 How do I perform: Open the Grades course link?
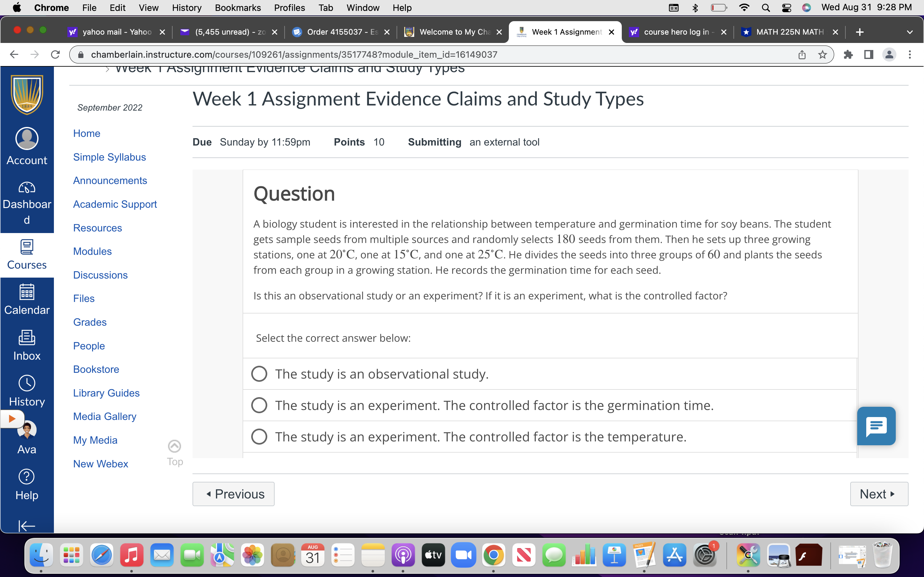tap(90, 322)
